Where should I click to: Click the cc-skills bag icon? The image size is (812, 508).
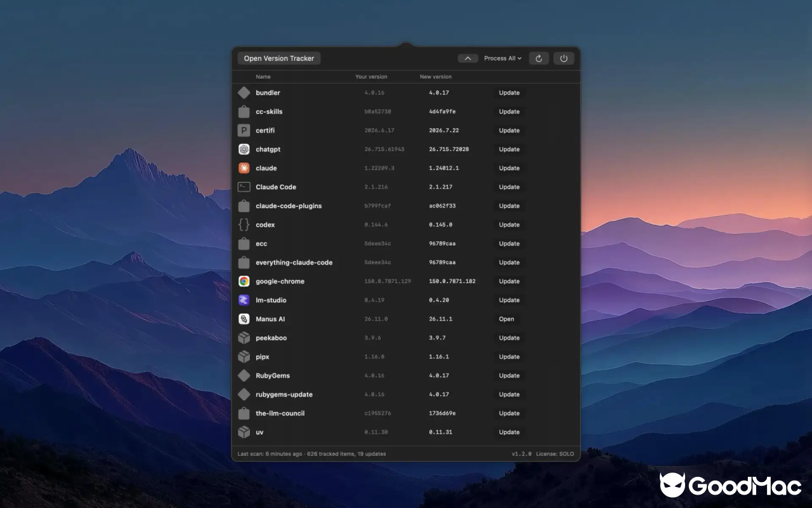point(244,112)
